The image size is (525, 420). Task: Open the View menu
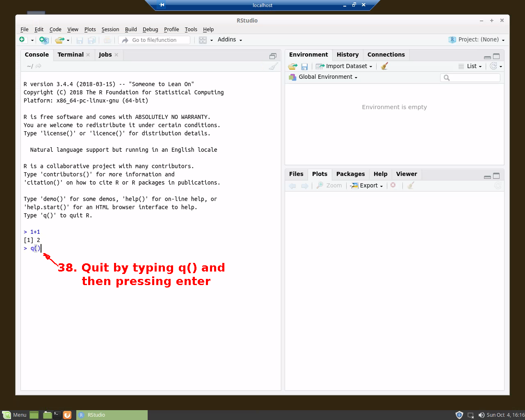(73, 29)
